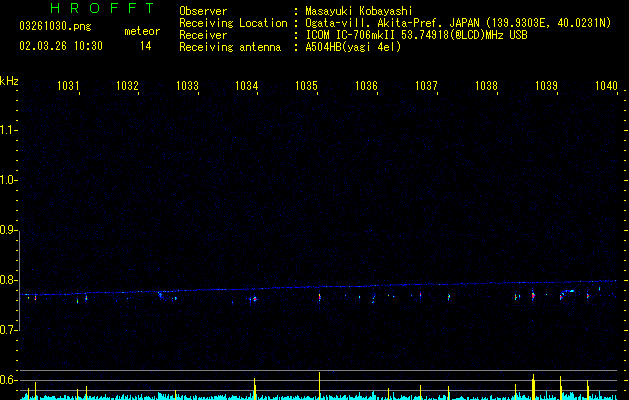Click the meteor echo below the 1035 marker

coord(320,298)
